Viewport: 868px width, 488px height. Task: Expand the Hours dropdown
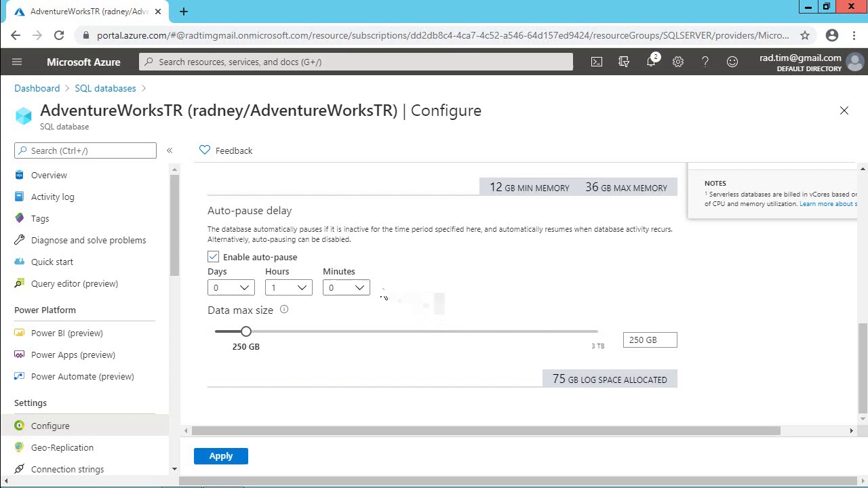pos(289,287)
